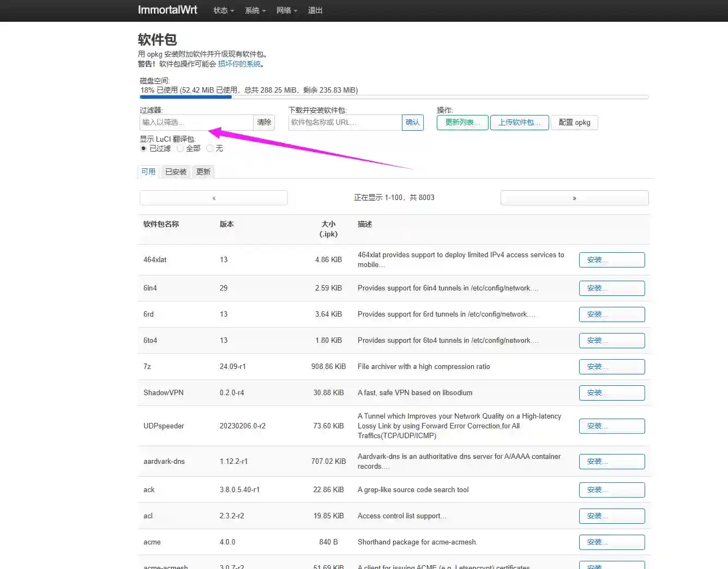Viewport: 728px width, 569px height.
Task: Click the package filter input field
Action: click(196, 122)
